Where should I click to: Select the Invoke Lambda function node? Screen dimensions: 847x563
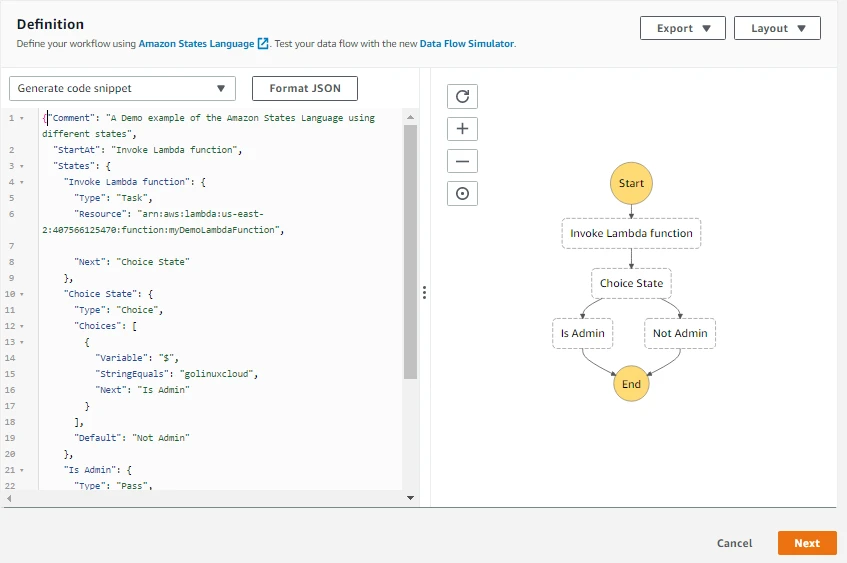tap(631, 233)
